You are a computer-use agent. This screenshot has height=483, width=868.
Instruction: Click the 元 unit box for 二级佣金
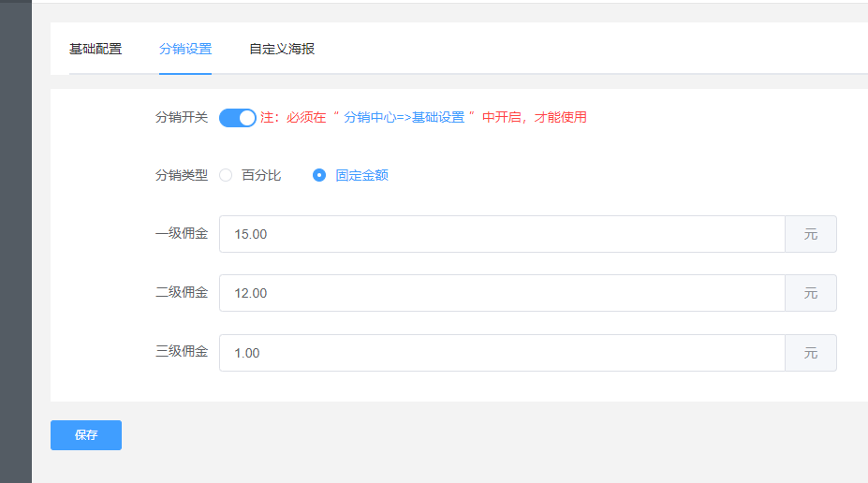click(x=810, y=293)
